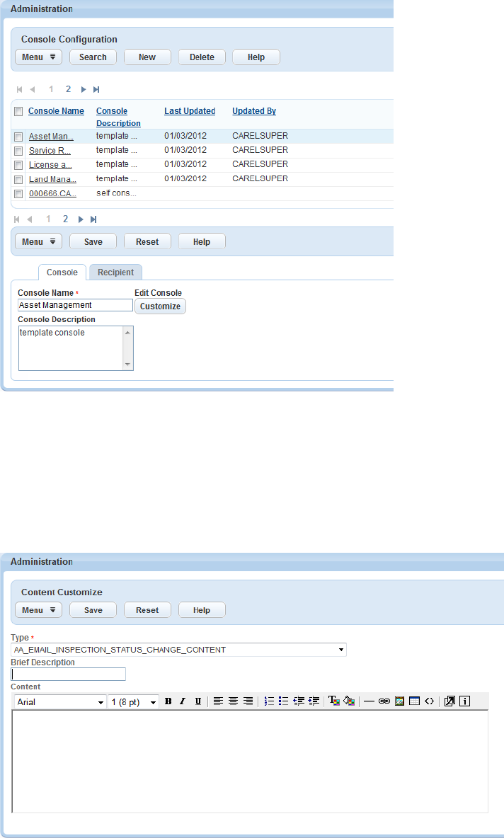Go to page 2 in top pagination
The width and height of the screenshot is (504, 838).
click(68, 89)
